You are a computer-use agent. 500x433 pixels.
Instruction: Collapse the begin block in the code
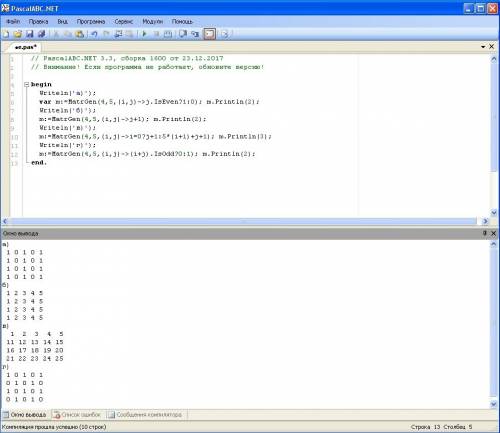click(27, 85)
